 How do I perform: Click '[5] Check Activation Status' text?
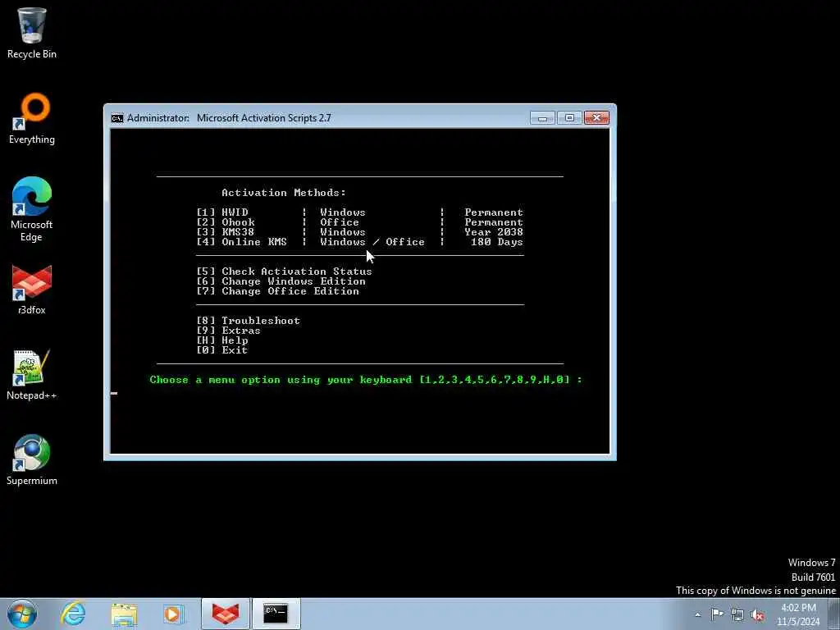284,271
